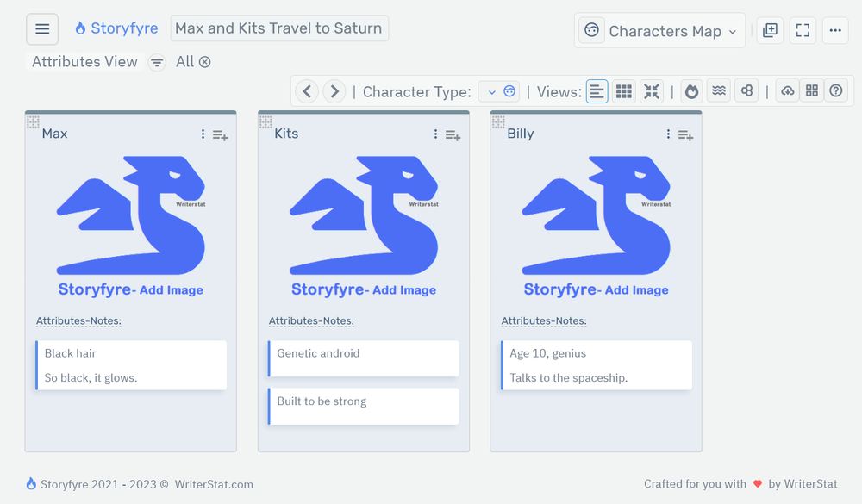Add a new card with the duplicate-plus icon

pyautogui.click(x=770, y=29)
